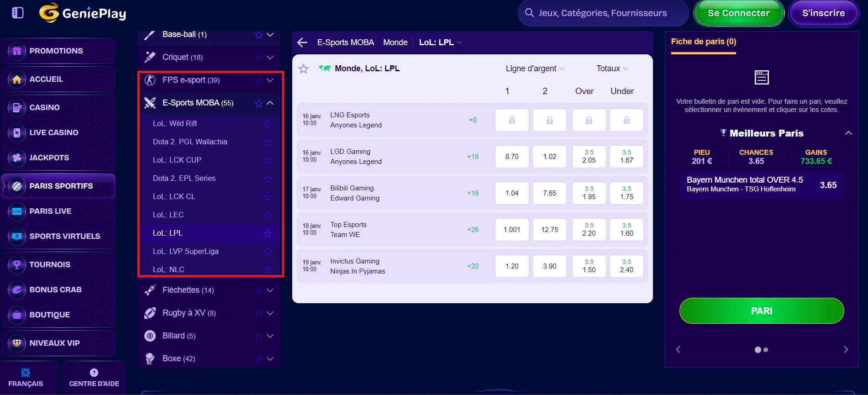Screen dimensions: 868x395
Task: Open the Ligne d'argent market dropdown
Action: click(535, 68)
